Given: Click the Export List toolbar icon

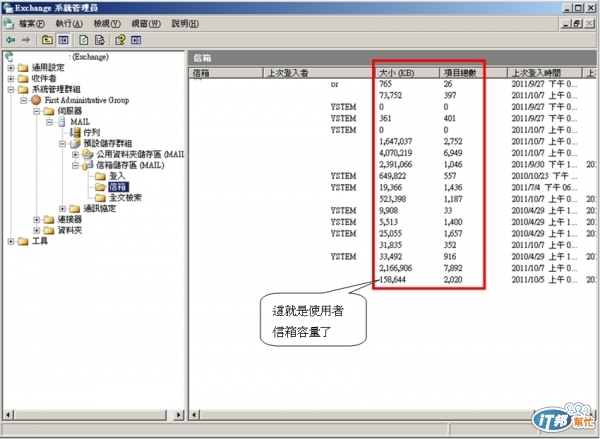Looking at the screenshot, I should click(100, 40).
